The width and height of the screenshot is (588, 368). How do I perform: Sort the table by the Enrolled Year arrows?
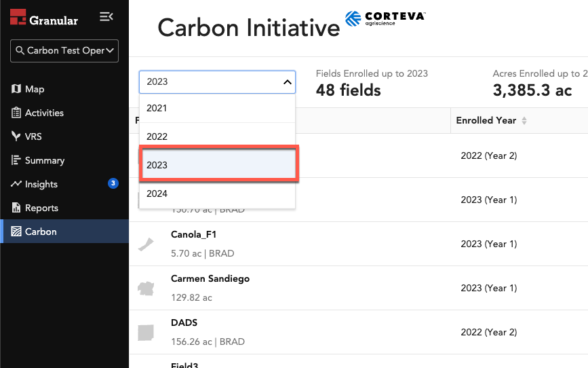point(524,121)
